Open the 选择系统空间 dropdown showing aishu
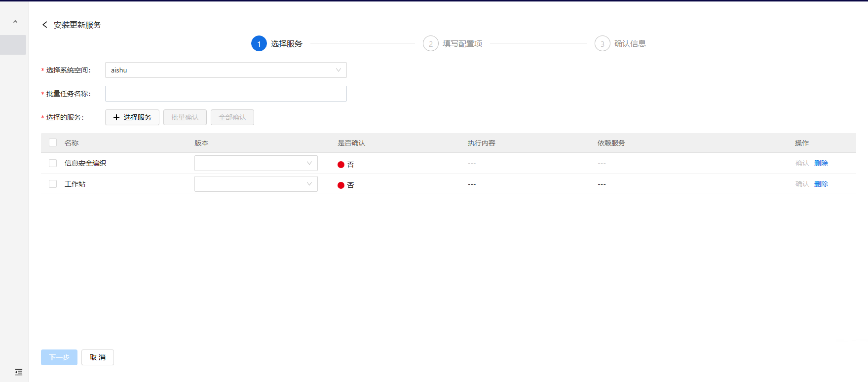868x382 pixels. tap(226, 70)
